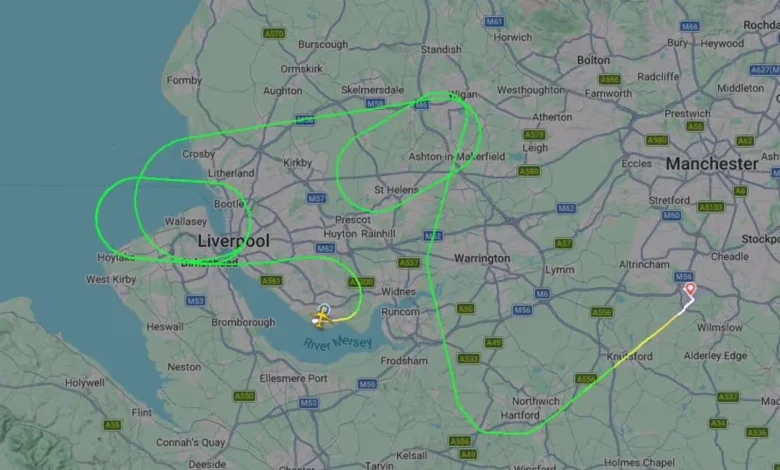Viewport: 780px width, 470px height.
Task: Select the Knutsford town label
Action: 629,357
